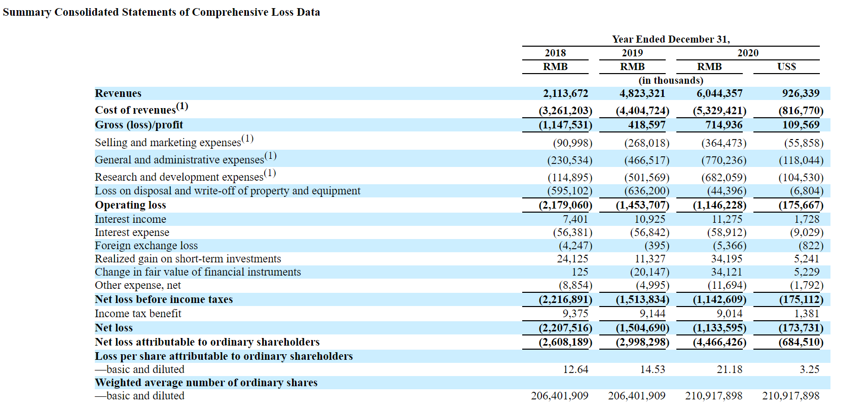This screenshot has height=406, width=868.
Task: Click the "Interest expense" row label
Action: click(132, 232)
